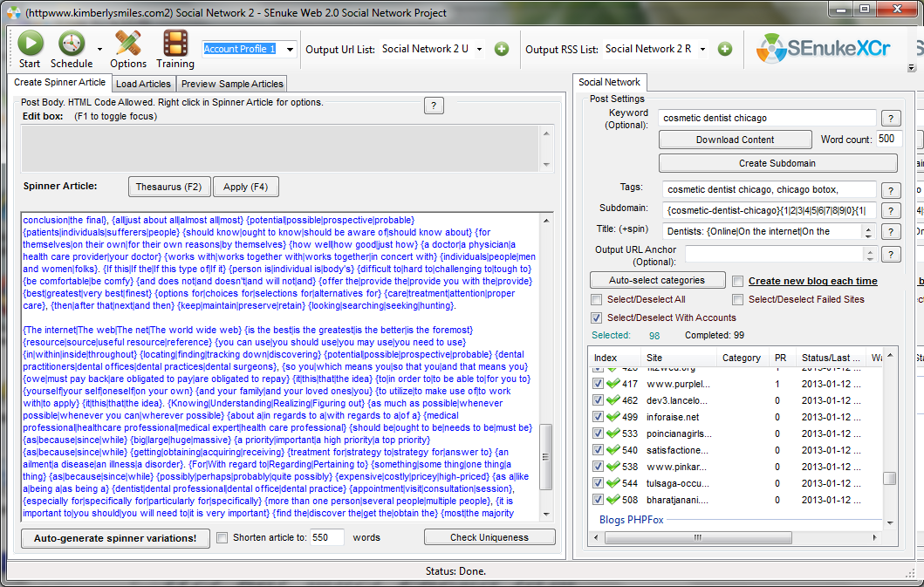Viewport: 924px width, 587px height.
Task: Add new Output RSS List with plus icon
Action: tap(725, 49)
